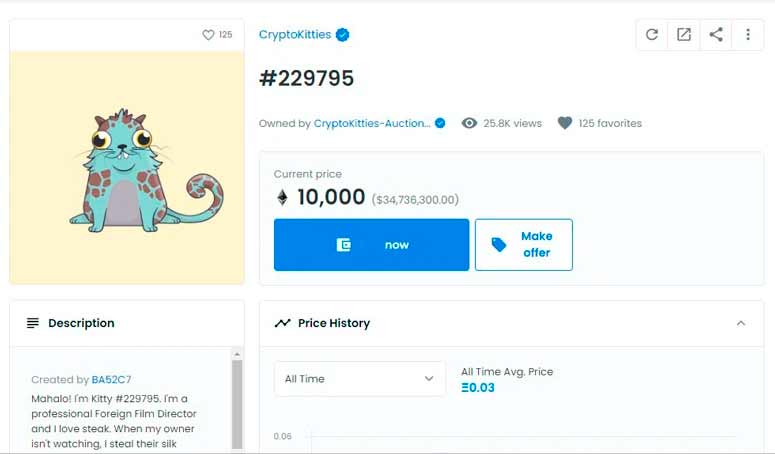Favorite the kitty with heart icon
775x454 pixels.
208,35
